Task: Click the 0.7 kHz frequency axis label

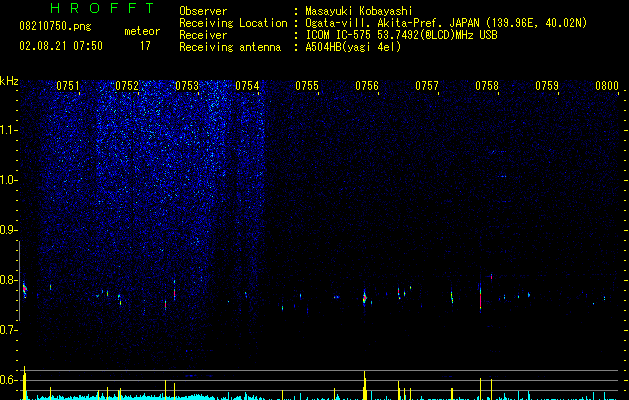Action: coord(9,330)
